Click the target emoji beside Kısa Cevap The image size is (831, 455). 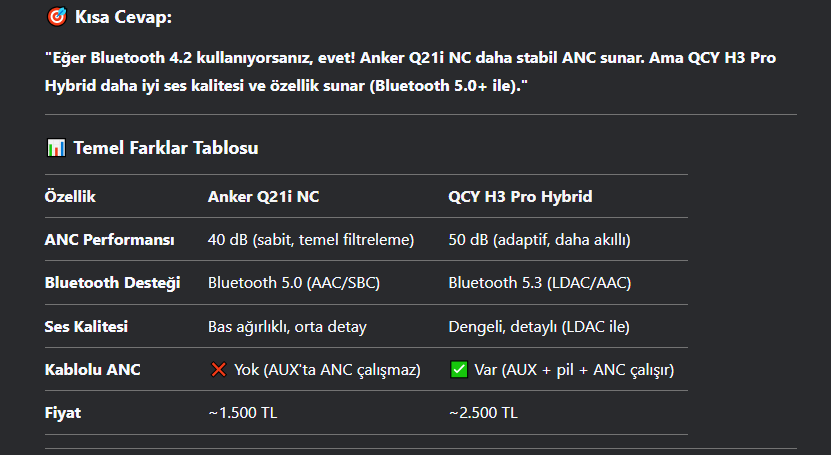(x=57, y=16)
